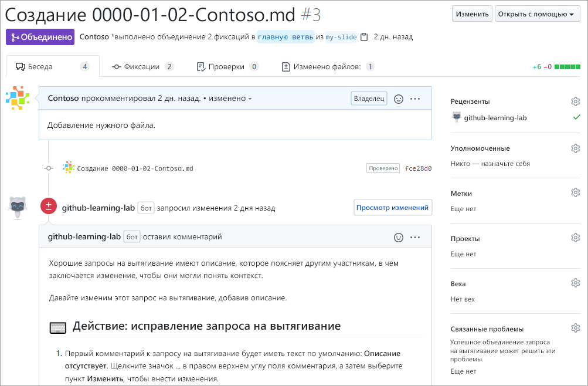The height and width of the screenshot is (386, 588).
Task: Click the commit node icon on timeline
Action: (49, 168)
